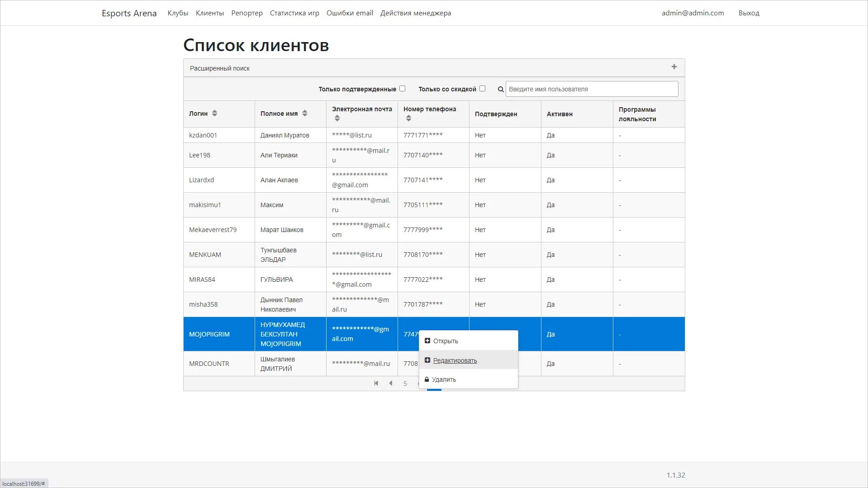Screen dimensions: 868x488
Task: Navigate to Ошибки email section
Action: coord(349,13)
